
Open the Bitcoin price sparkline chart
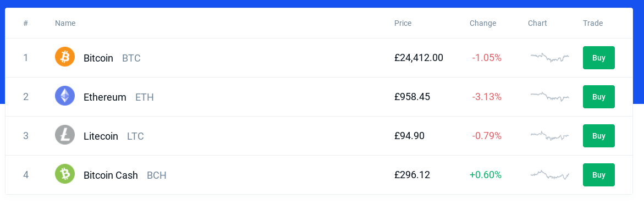click(x=549, y=58)
